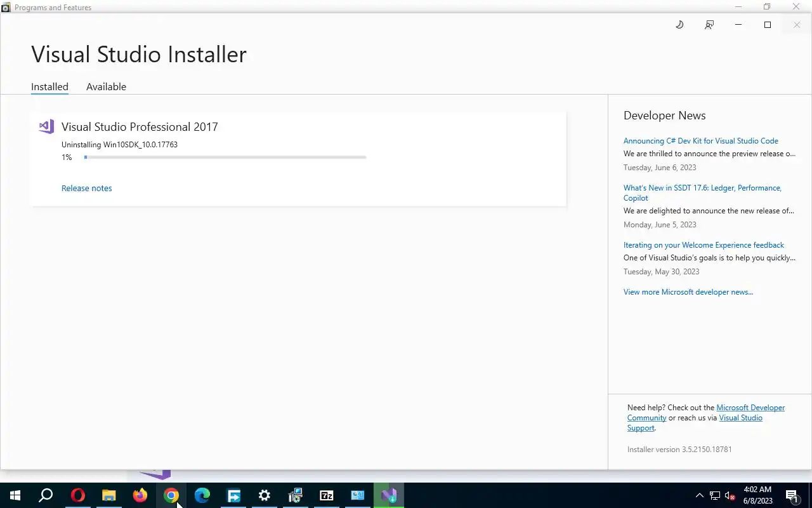The height and width of the screenshot is (508, 812).
Task: Open the blue arrow app in taskbar
Action: pos(233,495)
